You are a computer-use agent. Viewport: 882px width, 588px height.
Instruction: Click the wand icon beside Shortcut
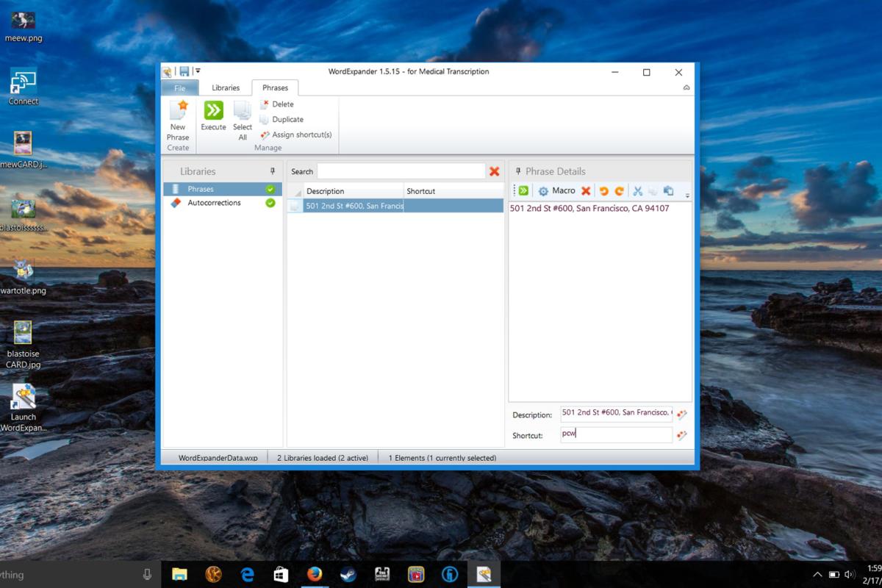tap(681, 435)
